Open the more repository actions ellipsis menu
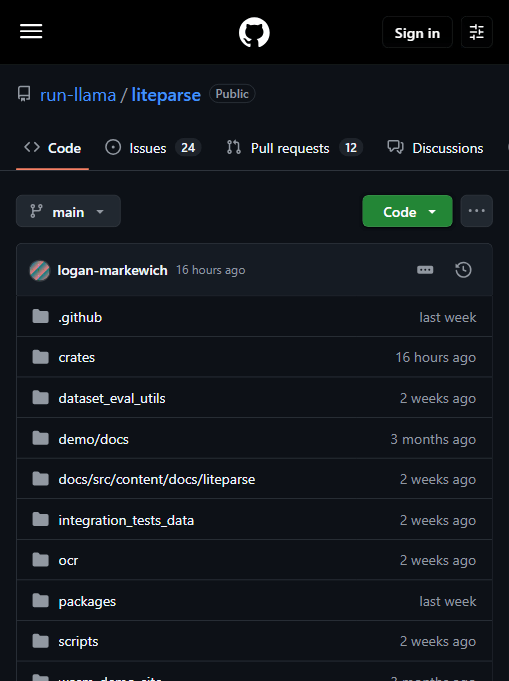Image resolution: width=509 pixels, height=681 pixels. 476,211
